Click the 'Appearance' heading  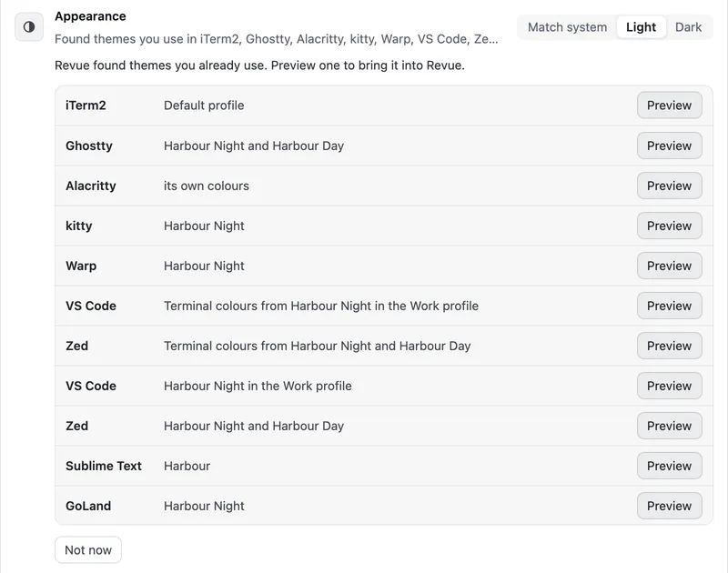tap(90, 16)
